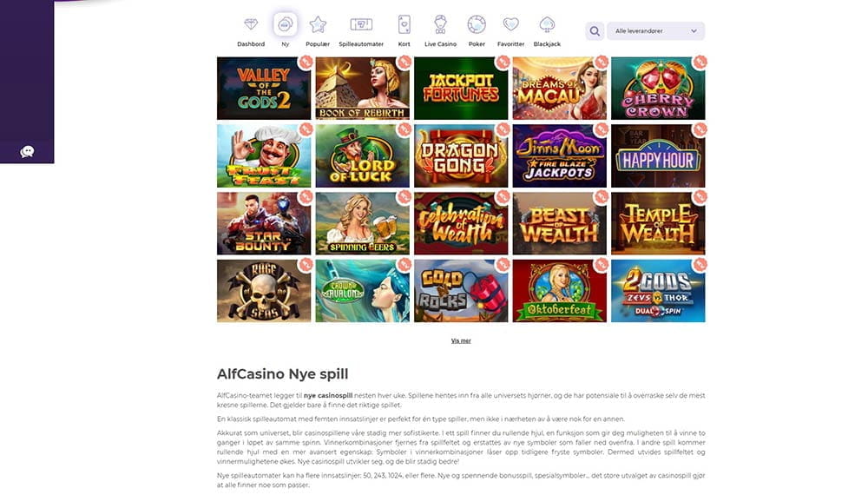868x495 pixels.
Task: Switch to the Ny games tab
Action: (x=285, y=24)
